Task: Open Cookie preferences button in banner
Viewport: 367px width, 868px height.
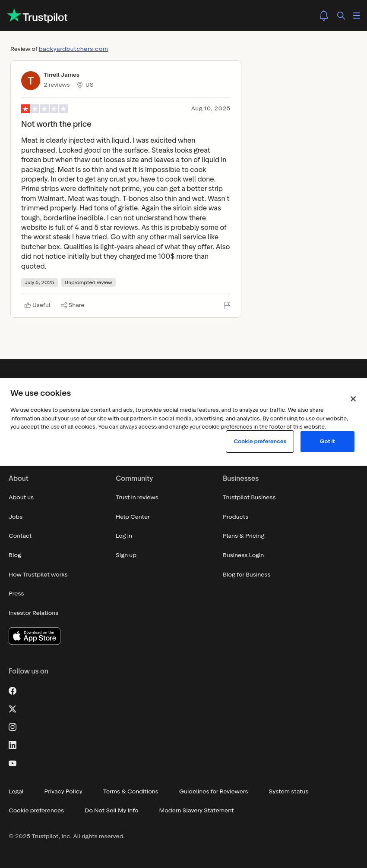Action: tap(260, 442)
